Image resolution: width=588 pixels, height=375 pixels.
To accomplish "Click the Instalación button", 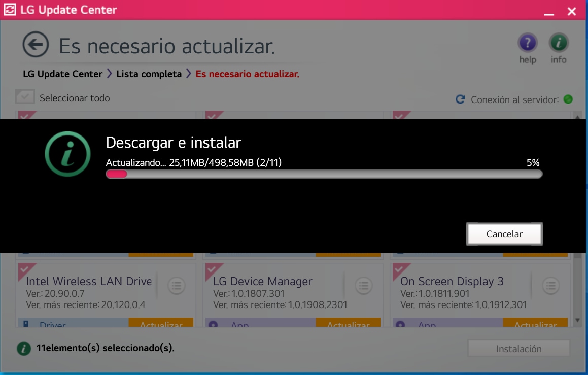I will tap(518, 349).
